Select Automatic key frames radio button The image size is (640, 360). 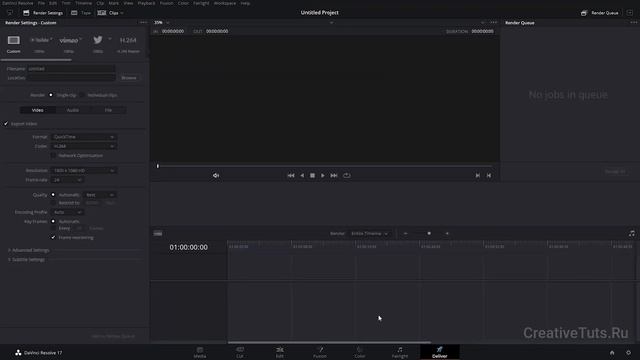(53, 221)
